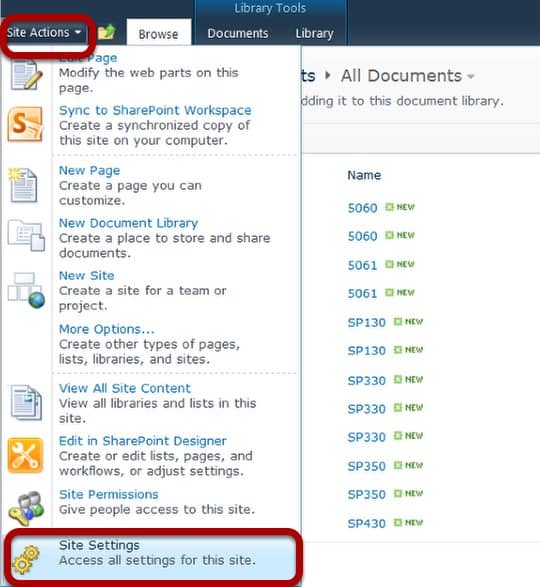The image size is (540, 587).
Task: Click the Site Permissions key icon
Action: tap(26, 508)
